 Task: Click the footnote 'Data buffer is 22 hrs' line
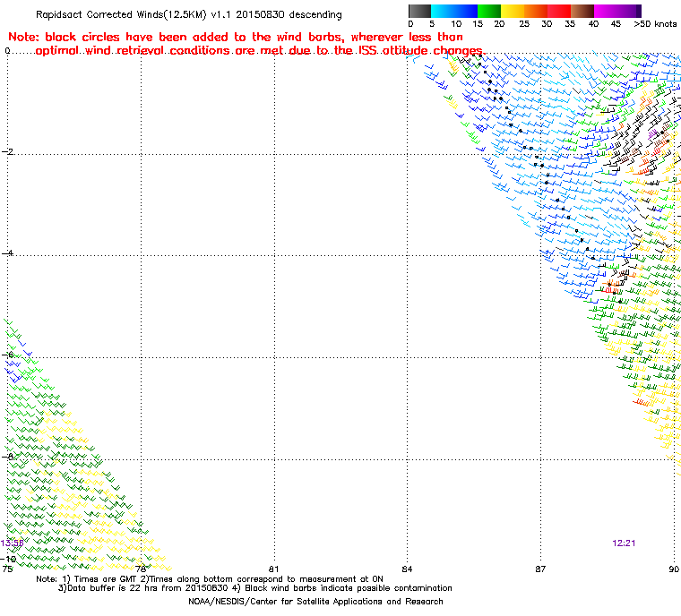(x=255, y=588)
